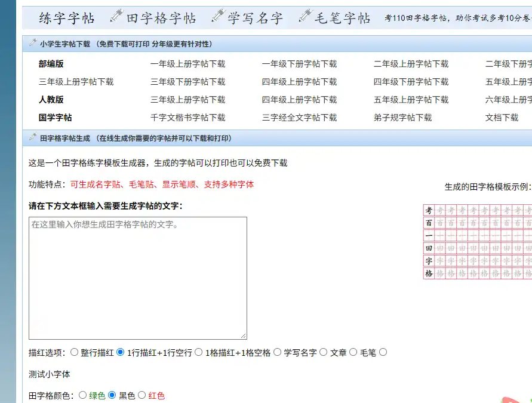Image resolution: width=532 pixels, height=403 pixels.
Task: Go to the 学写名字 nav item
Action: click(x=255, y=18)
